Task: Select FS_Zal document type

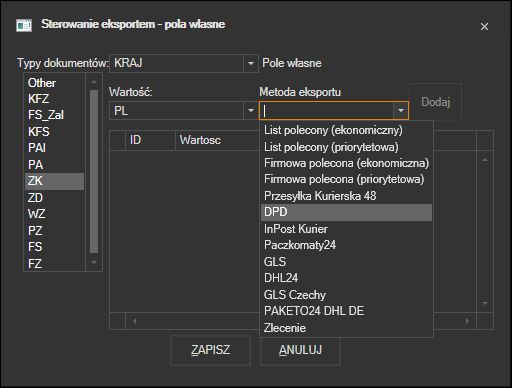Action: [x=54, y=115]
